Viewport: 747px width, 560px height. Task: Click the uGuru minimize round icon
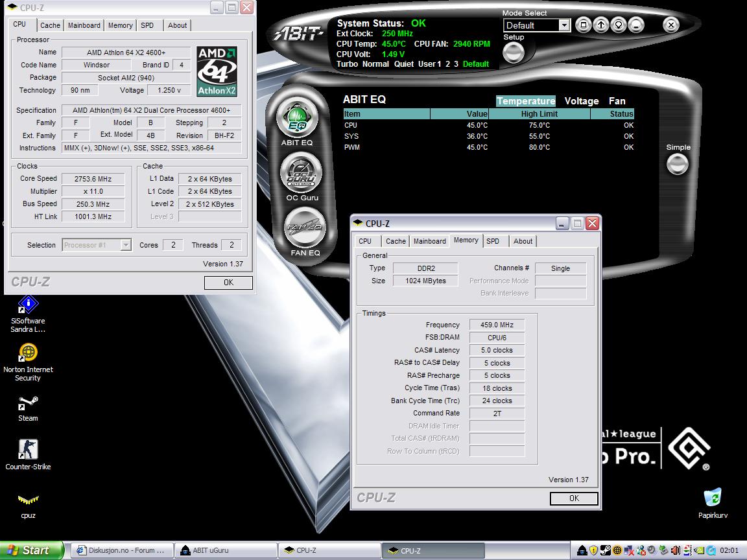pos(636,25)
